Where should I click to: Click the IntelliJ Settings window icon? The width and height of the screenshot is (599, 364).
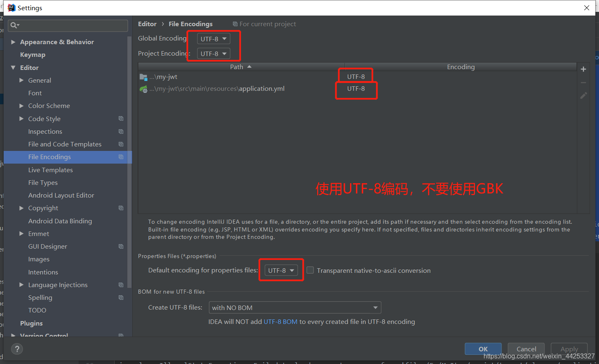pos(11,8)
